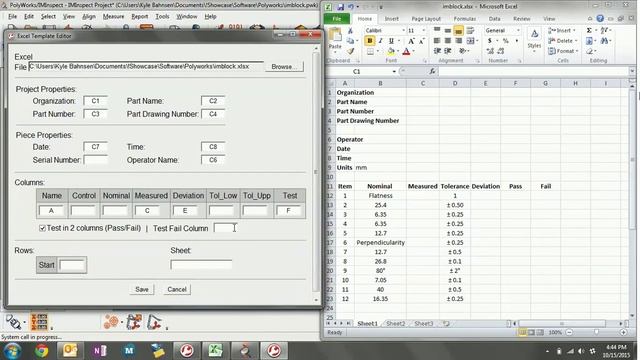Open the Number Format dropdown (General)
The width and height of the screenshot is (640, 360).
tap(518, 31)
